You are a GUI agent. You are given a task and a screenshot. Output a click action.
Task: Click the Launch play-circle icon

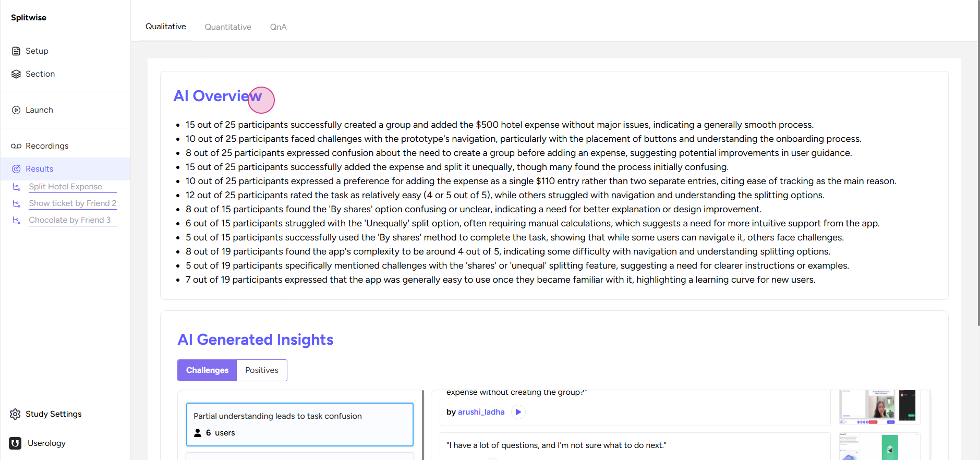(x=16, y=110)
